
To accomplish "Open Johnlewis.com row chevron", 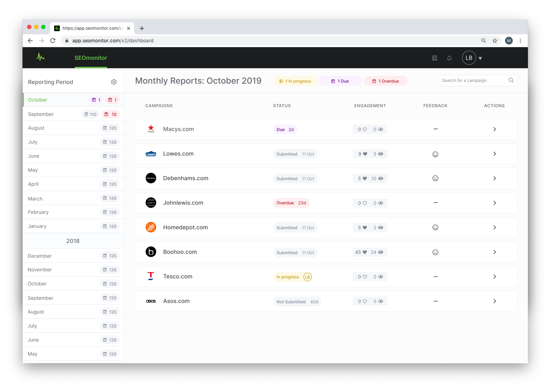I will [x=494, y=203].
